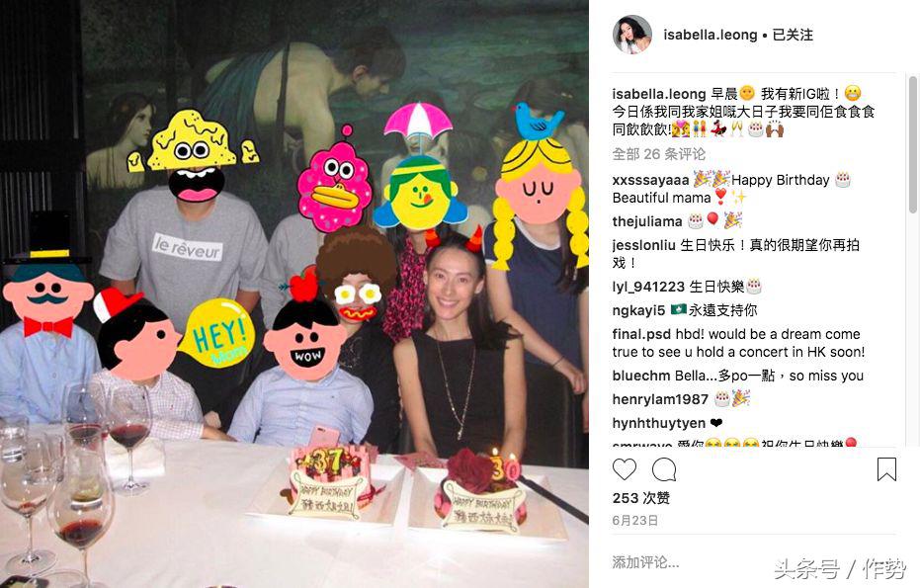Open commenter hynhthuytyen's profile
920x588 pixels.
[659, 423]
